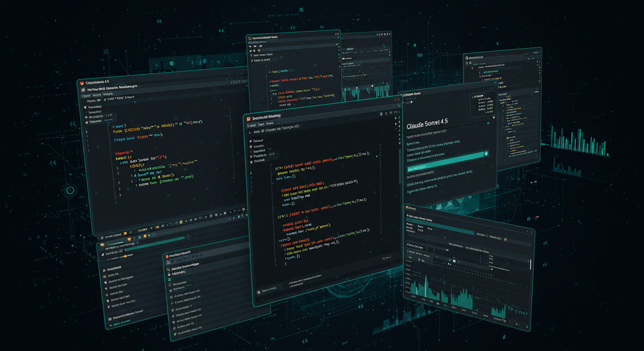Click the terminal icon in the central window's status bar
Image resolution: width=644 pixels, height=351 pixels.
259,292
